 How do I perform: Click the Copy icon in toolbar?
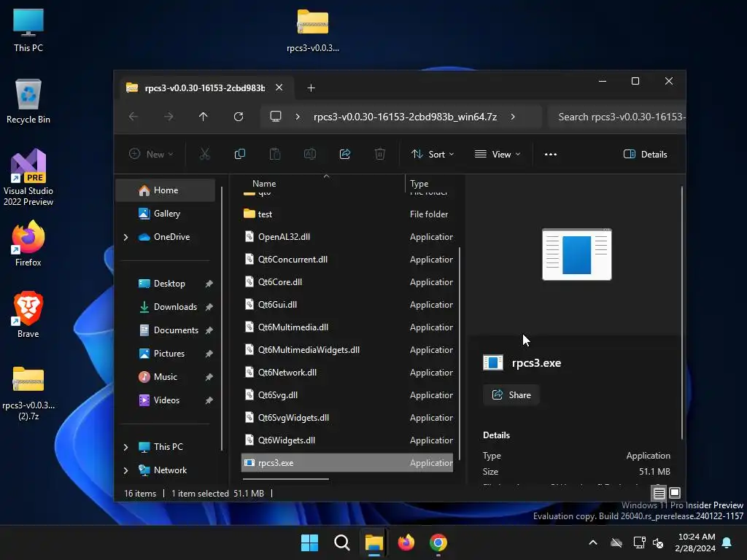[x=239, y=154]
